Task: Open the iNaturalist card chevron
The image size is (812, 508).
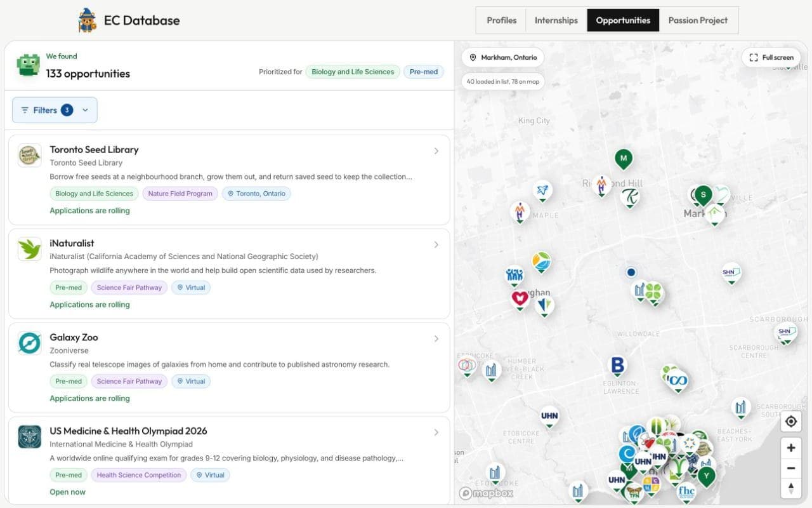Action: coord(436,244)
